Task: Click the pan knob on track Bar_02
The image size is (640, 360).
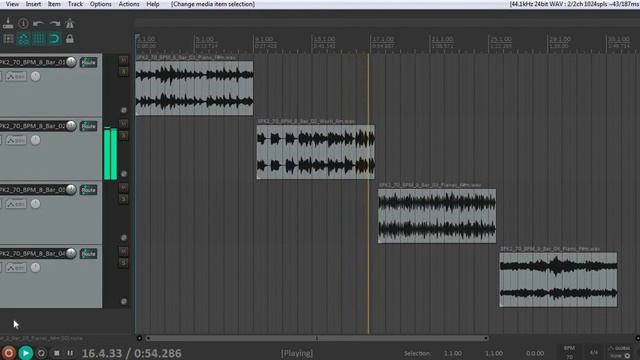Action: coord(36,140)
